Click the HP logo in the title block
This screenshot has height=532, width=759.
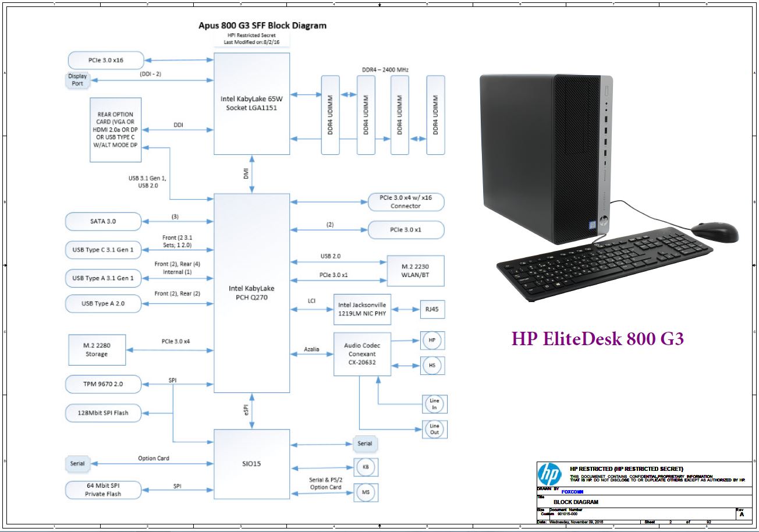point(549,474)
